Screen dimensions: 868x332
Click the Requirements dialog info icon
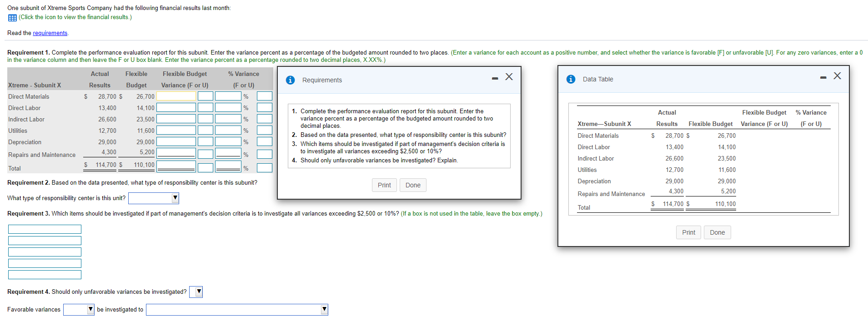pyautogui.click(x=290, y=80)
